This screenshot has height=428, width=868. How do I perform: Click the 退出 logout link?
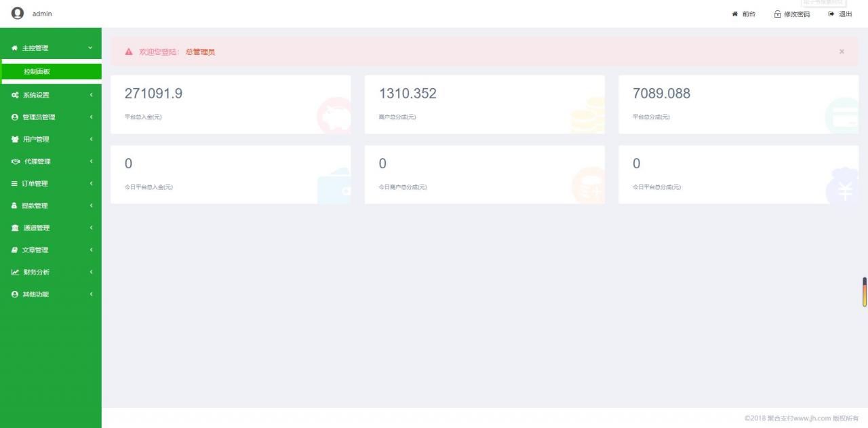click(845, 14)
